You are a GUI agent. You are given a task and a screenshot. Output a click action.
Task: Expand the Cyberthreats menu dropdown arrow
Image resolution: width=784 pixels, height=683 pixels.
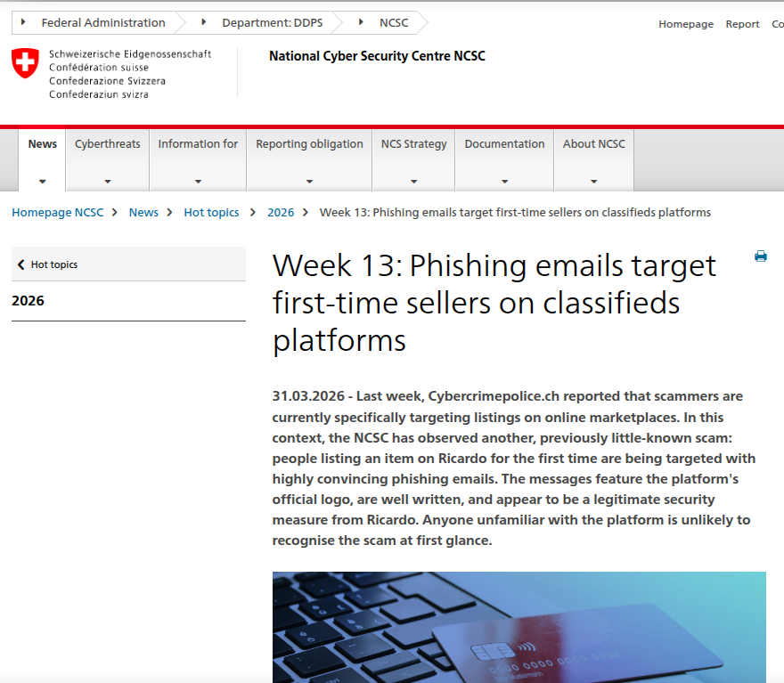pyautogui.click(x=108, y=182)
